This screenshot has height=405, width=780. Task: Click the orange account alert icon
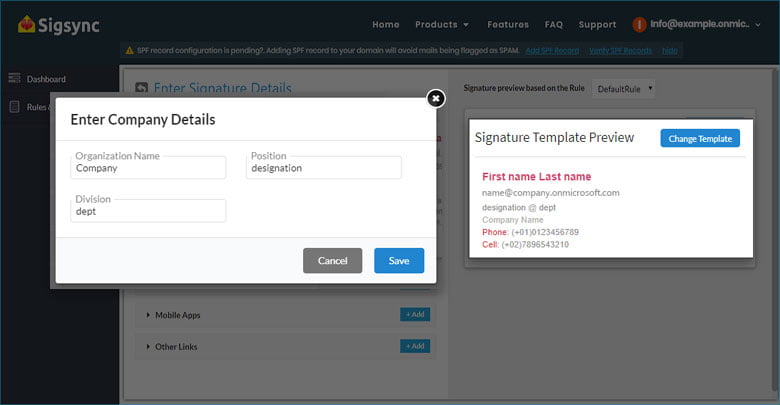[639, 24]
